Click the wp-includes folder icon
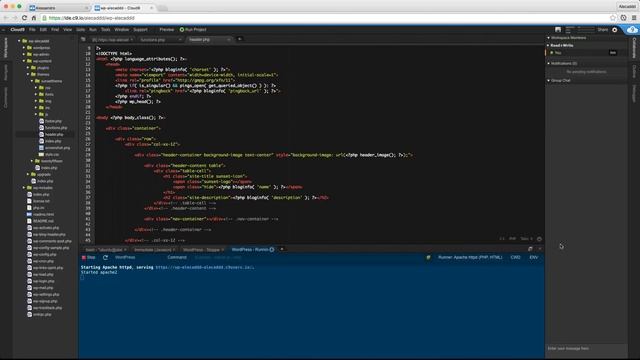This screenshot has width=640, height=360. click(29, 188)
